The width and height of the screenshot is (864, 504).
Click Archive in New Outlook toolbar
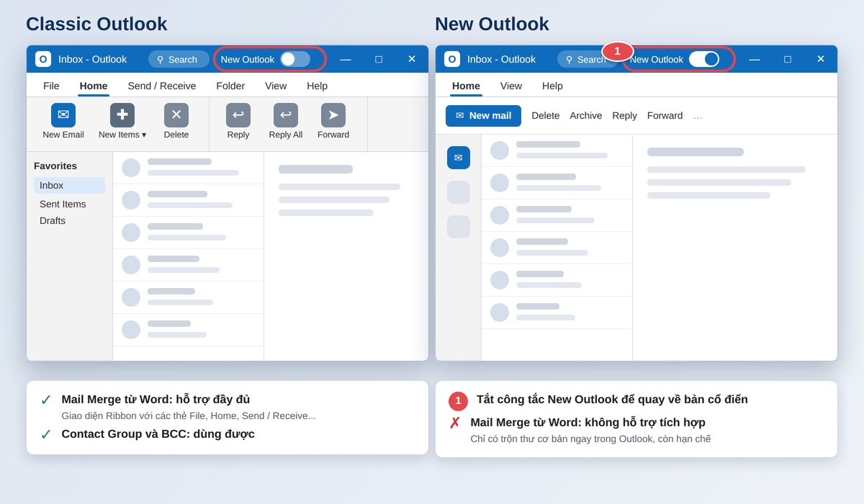click(586, 116)
